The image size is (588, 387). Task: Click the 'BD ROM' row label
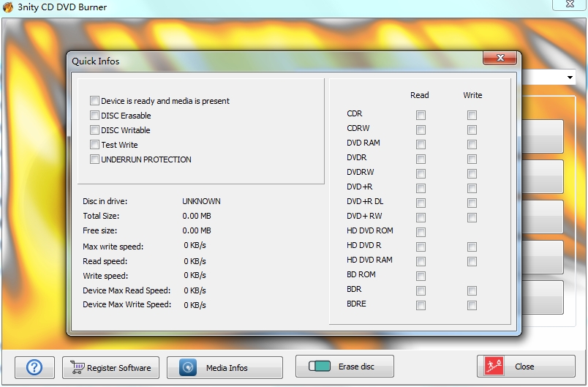click(361, 274)
